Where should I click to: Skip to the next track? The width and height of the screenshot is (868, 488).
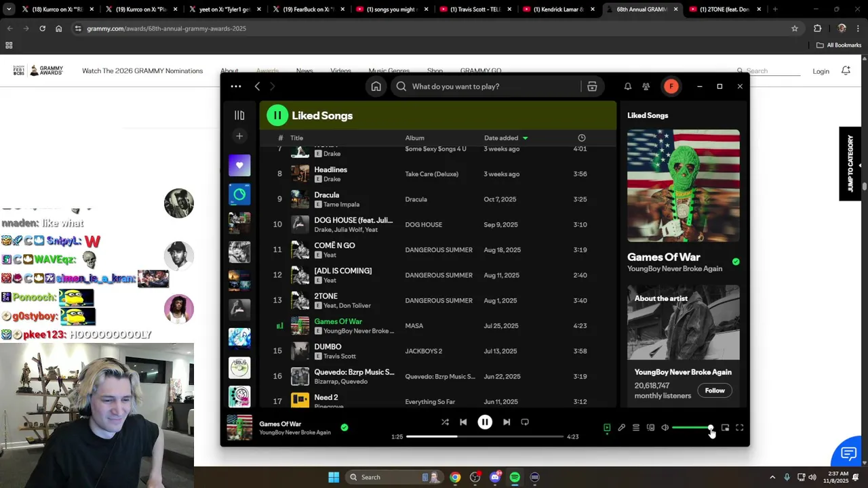507,422
